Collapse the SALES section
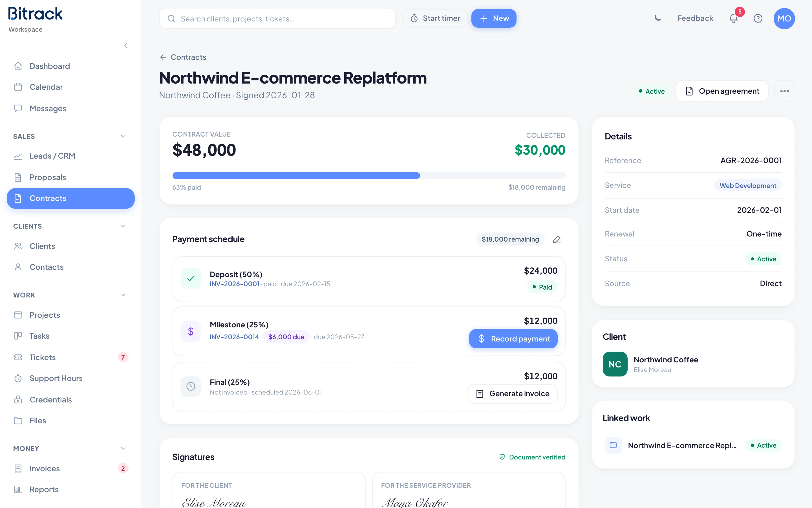 coord(123,136)
